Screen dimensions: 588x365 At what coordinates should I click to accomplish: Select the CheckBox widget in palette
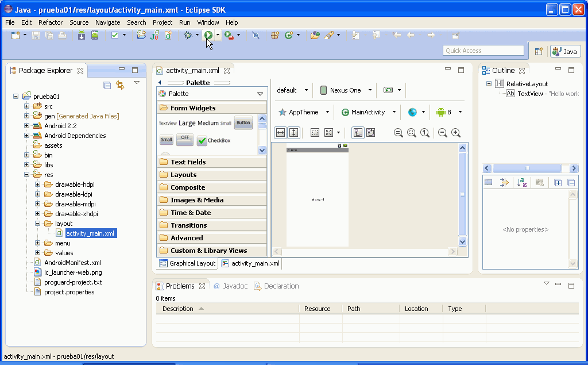coord(214,140)
